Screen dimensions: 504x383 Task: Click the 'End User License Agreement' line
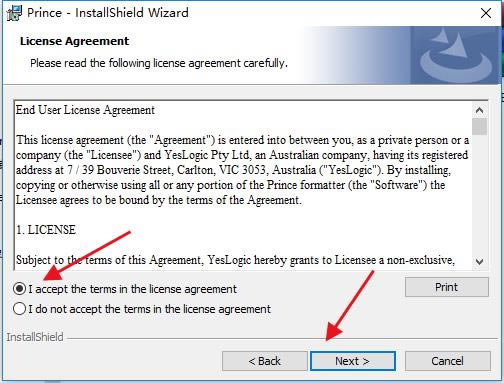tap(85, 110)
